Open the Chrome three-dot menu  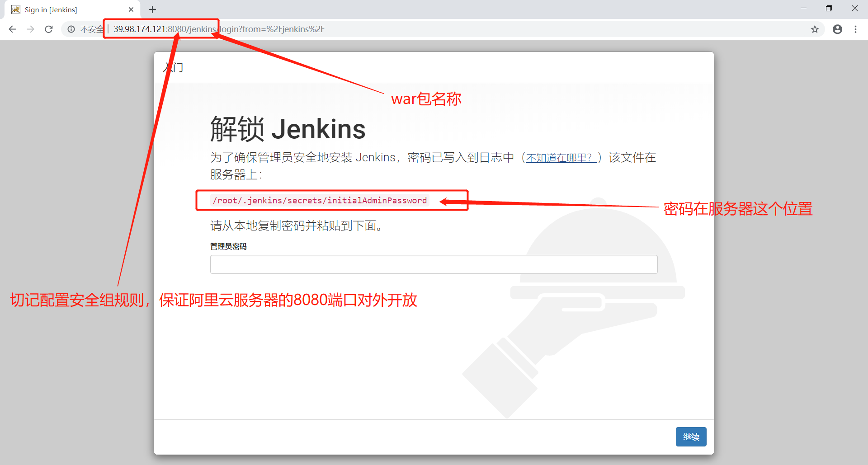(855, 29)
